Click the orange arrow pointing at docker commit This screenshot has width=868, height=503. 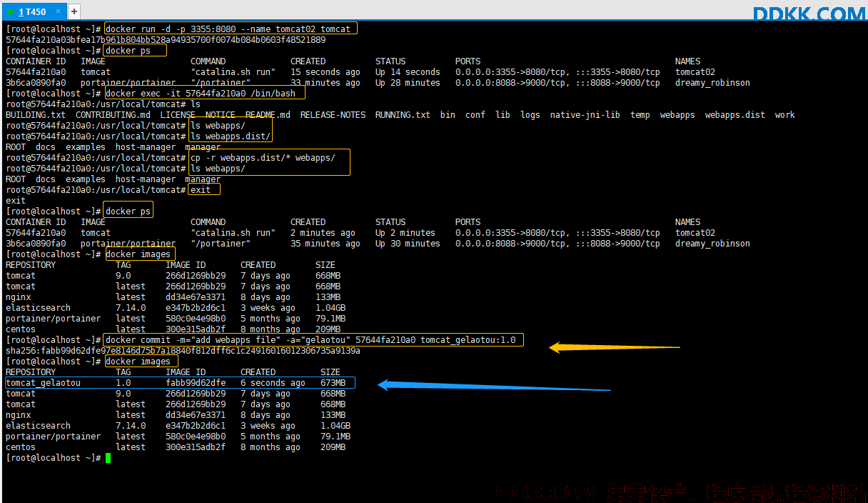tap(614, 347)
